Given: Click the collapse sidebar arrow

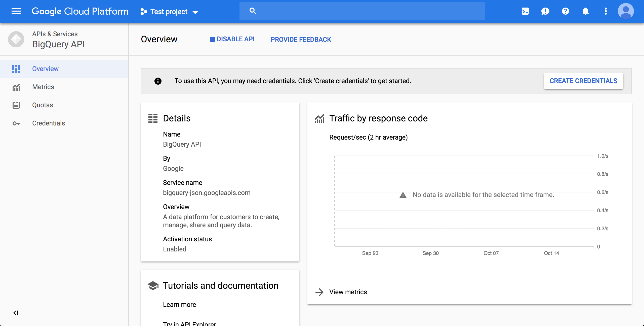Looking at the screenshot, I should point(15,313).
